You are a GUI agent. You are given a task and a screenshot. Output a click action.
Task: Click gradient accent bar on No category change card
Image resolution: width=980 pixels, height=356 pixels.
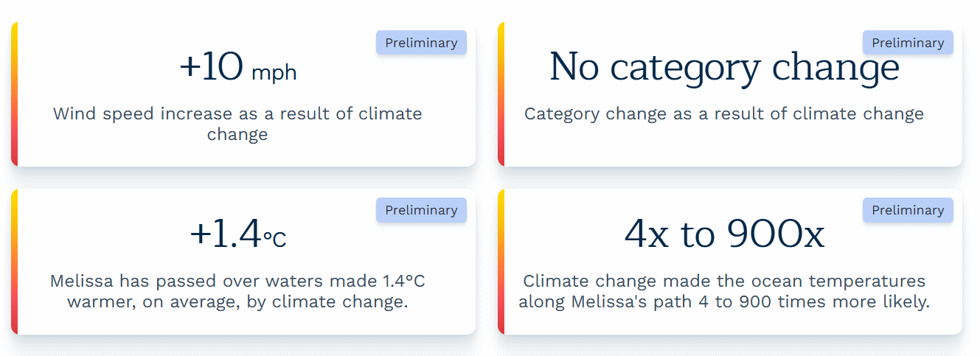[501, 94]
